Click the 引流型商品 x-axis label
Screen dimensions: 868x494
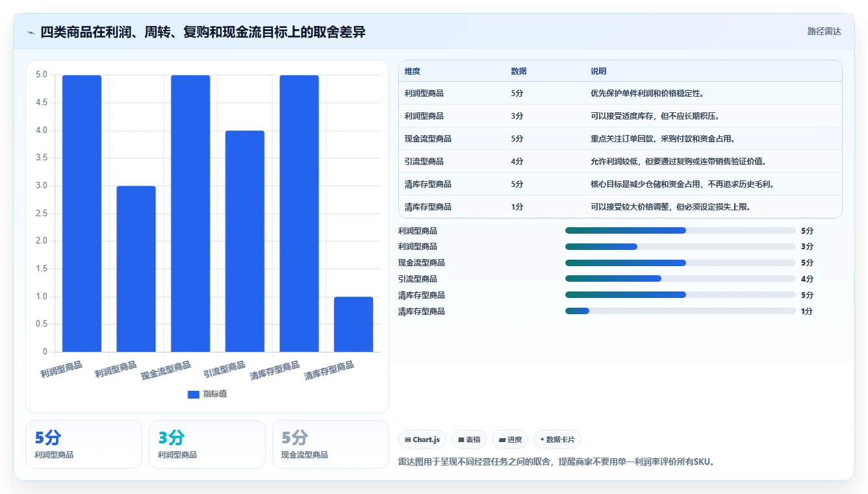point(224,369)
